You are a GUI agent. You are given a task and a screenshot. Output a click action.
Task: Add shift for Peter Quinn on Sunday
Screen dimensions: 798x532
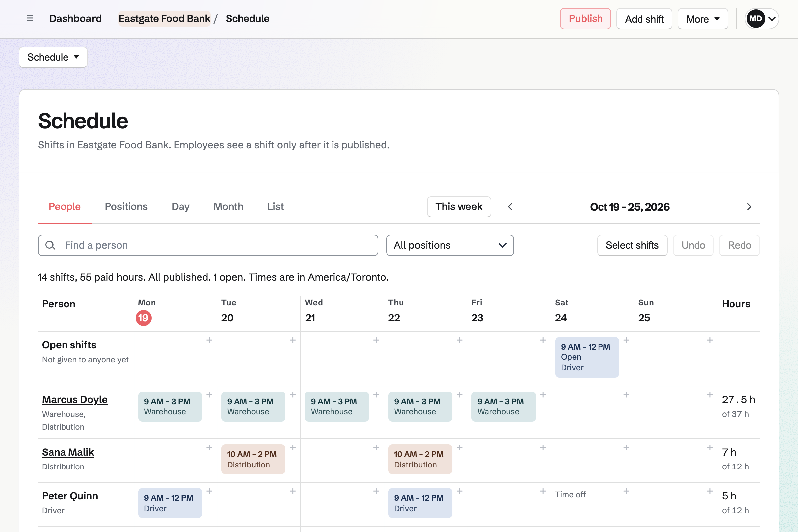[710, 491]
